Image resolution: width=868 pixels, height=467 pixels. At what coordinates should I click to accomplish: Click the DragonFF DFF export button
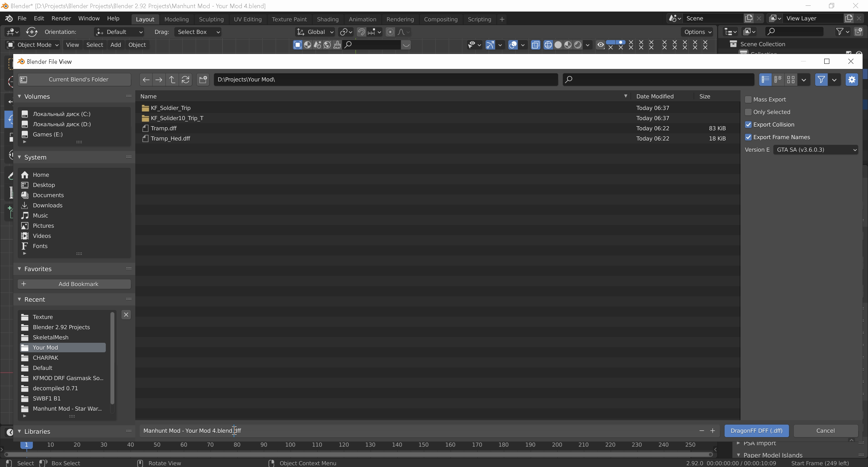756,431
